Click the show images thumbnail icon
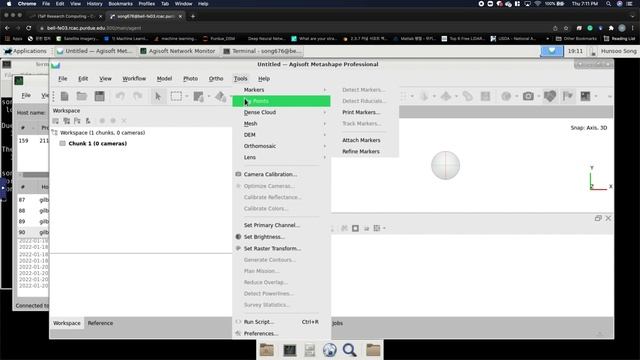The image size is (640, 360). [585, 96]
